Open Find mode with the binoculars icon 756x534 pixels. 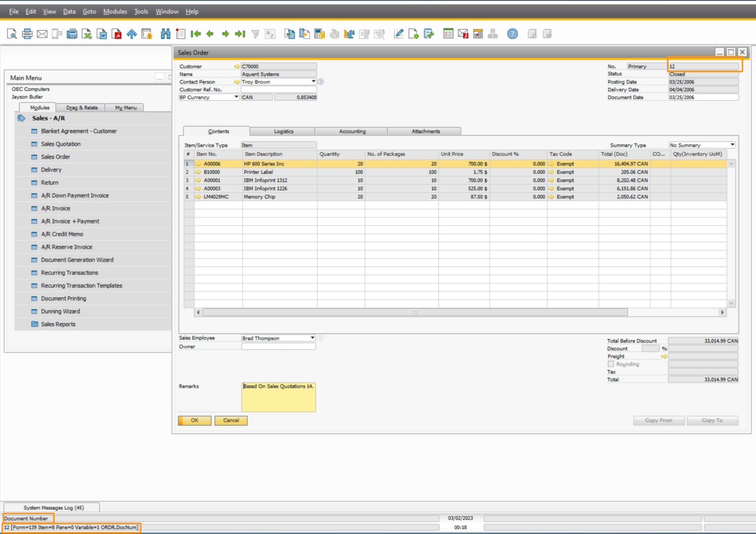coord(165,33)
